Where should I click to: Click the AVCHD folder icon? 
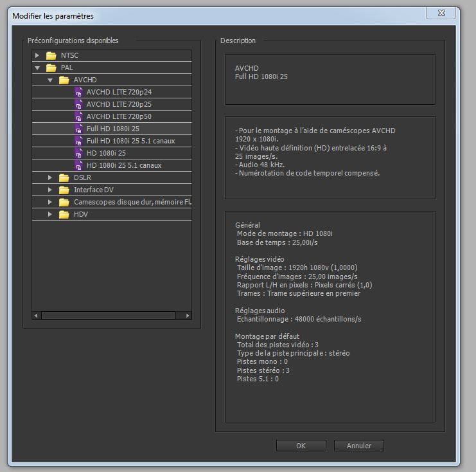(64, 80)
